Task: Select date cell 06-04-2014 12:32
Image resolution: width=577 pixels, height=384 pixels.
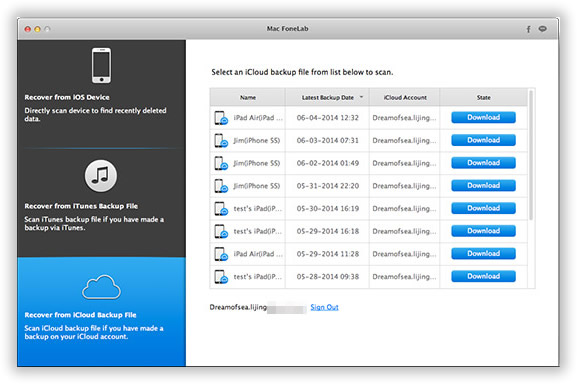Action: (328, 118)
